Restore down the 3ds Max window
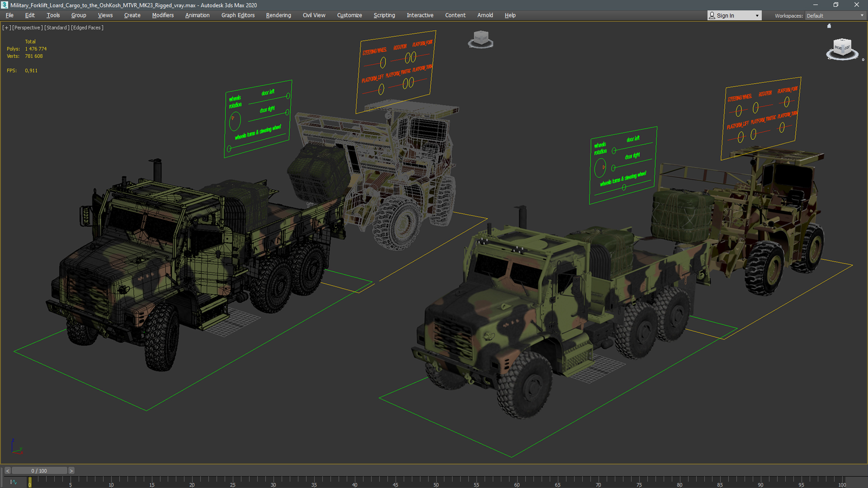 [x=836, y=5]
